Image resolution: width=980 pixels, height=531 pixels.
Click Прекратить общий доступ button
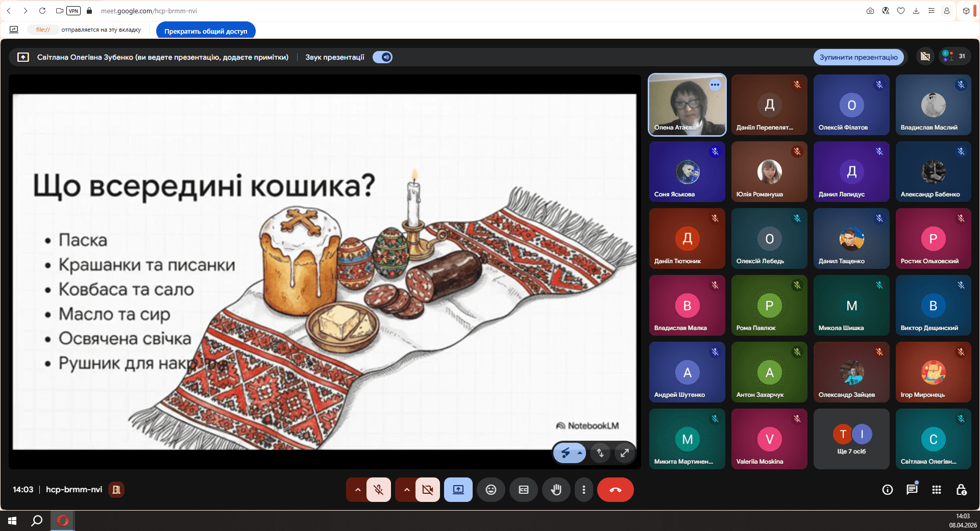coord(206,31)
